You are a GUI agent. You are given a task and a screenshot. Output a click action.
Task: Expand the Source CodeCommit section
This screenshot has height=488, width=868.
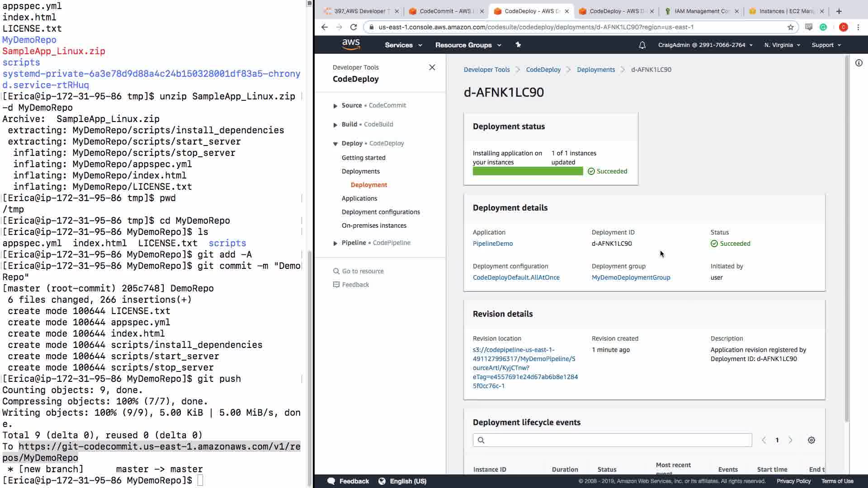click(x=335, y=106)
